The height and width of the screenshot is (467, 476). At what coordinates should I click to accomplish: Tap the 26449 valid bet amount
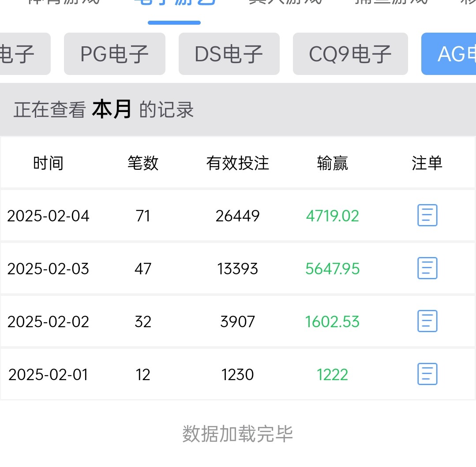(x=237, y=216)
